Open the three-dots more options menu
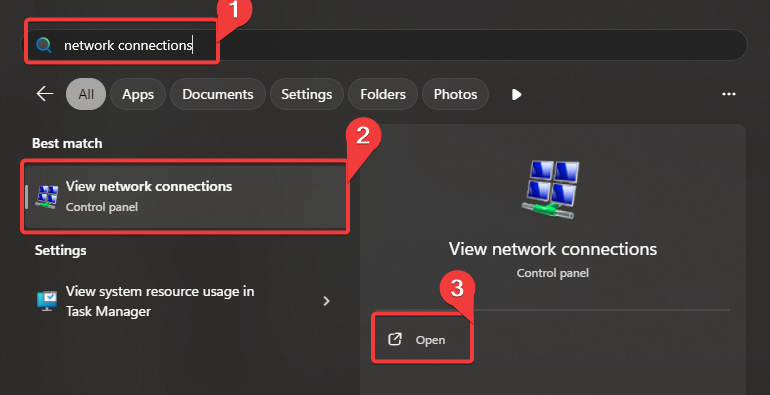770x395 pixels. click(x=729, y=94)
